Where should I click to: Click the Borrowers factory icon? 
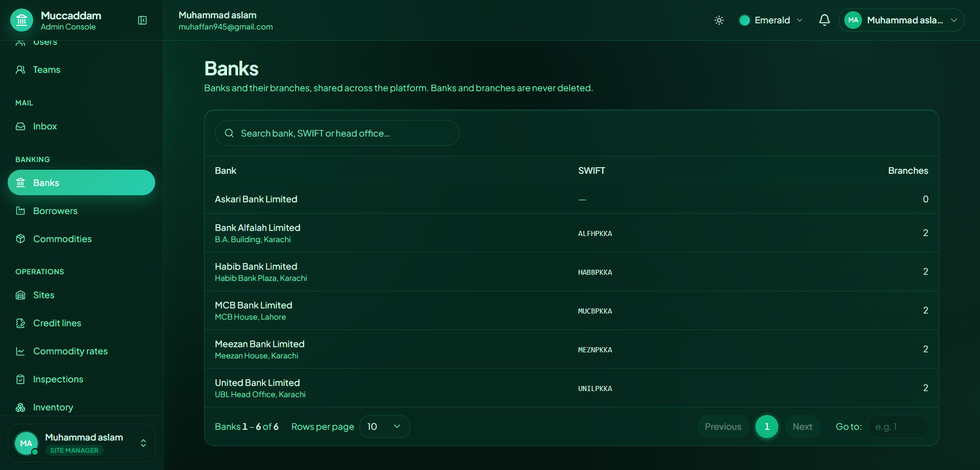(x=20, y=211)
